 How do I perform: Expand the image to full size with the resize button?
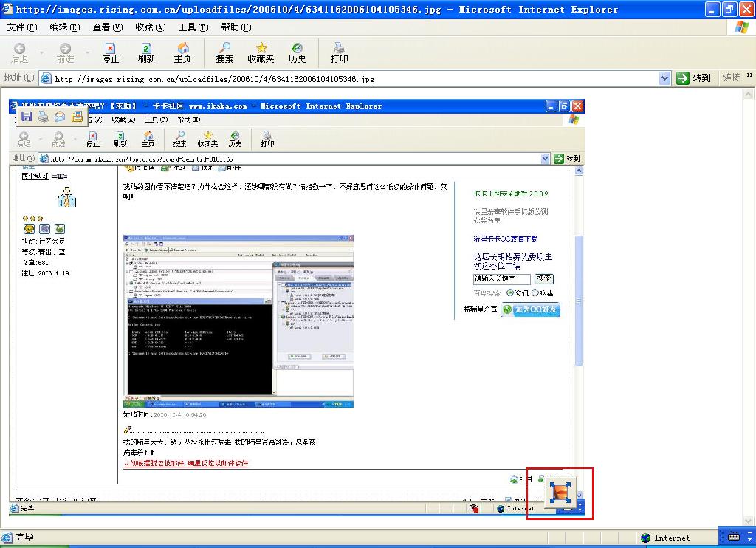point(560,492)
